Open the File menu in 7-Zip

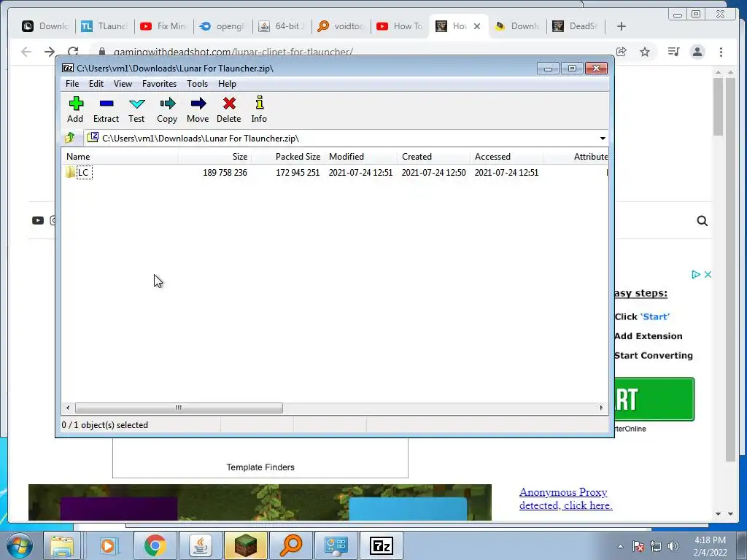tap(72, 84)
